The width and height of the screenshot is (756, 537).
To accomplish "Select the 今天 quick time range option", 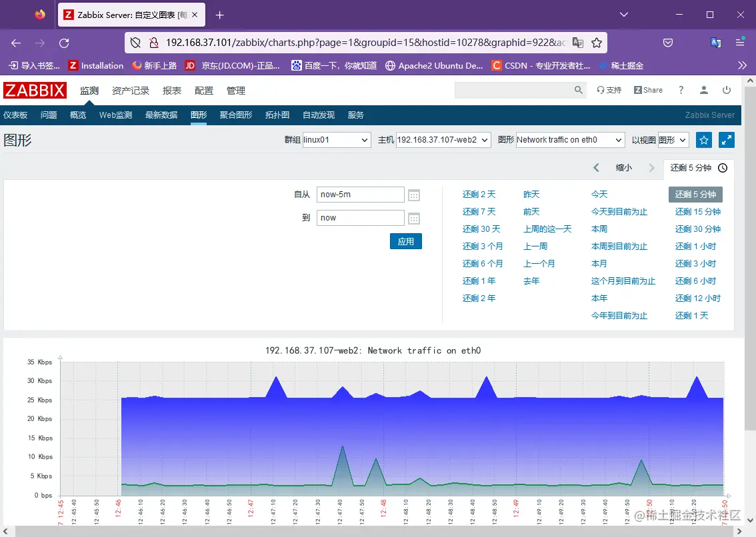I will click(598, 194).
